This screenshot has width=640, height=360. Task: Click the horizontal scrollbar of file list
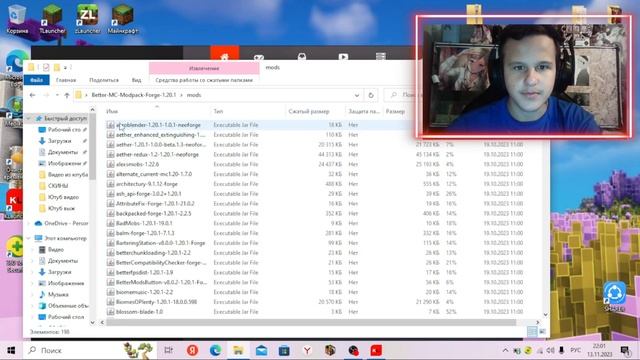(311, 322)
